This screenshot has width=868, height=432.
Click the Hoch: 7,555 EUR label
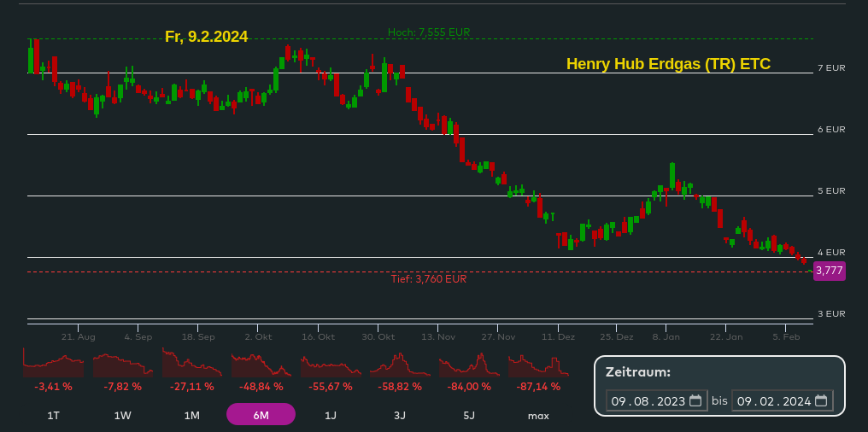429,32
